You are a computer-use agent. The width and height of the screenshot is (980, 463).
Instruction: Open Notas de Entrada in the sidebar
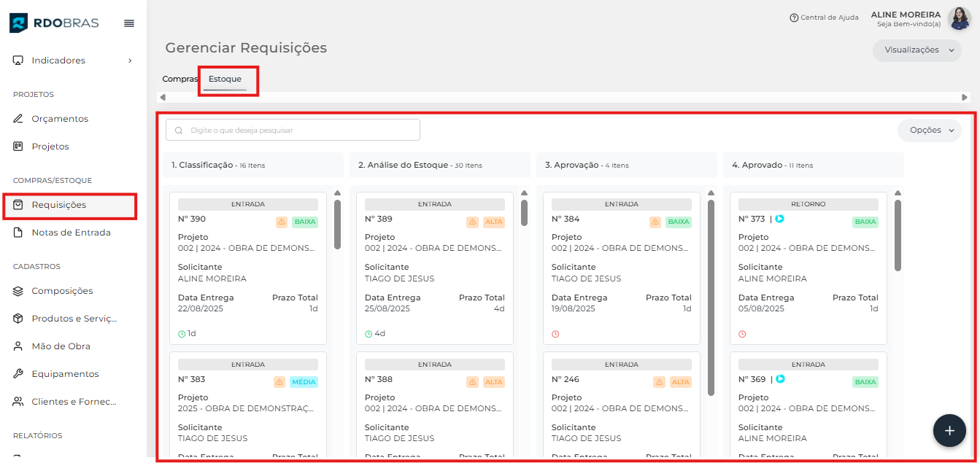pos(71,233)
